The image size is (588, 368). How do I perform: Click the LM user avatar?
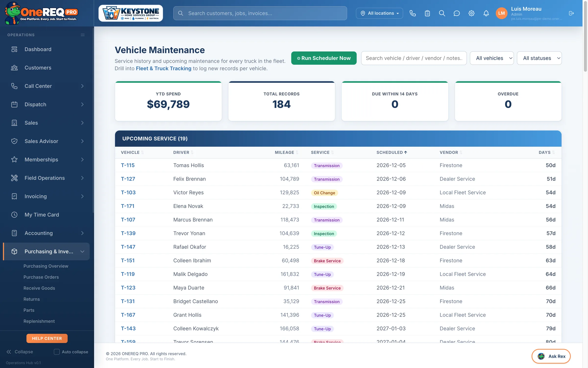point(502,13)
